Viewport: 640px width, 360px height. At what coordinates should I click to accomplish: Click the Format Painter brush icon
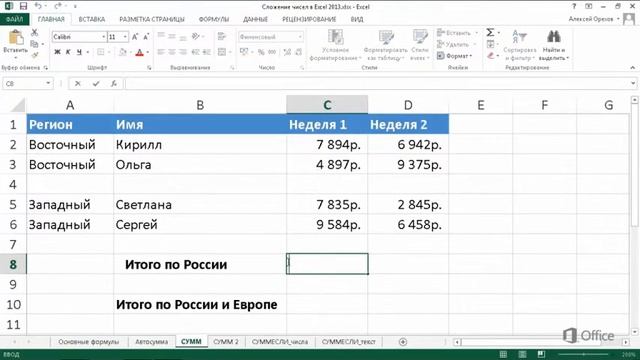point(35,55)
